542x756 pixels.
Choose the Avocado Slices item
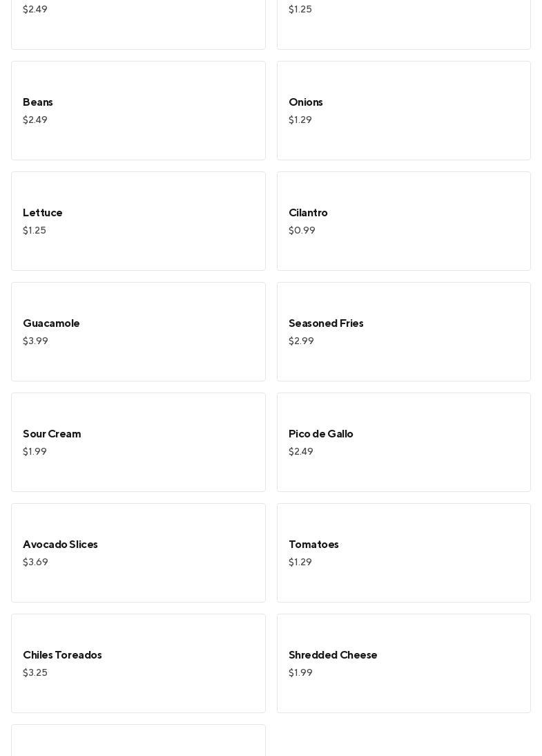click(138, 553)
